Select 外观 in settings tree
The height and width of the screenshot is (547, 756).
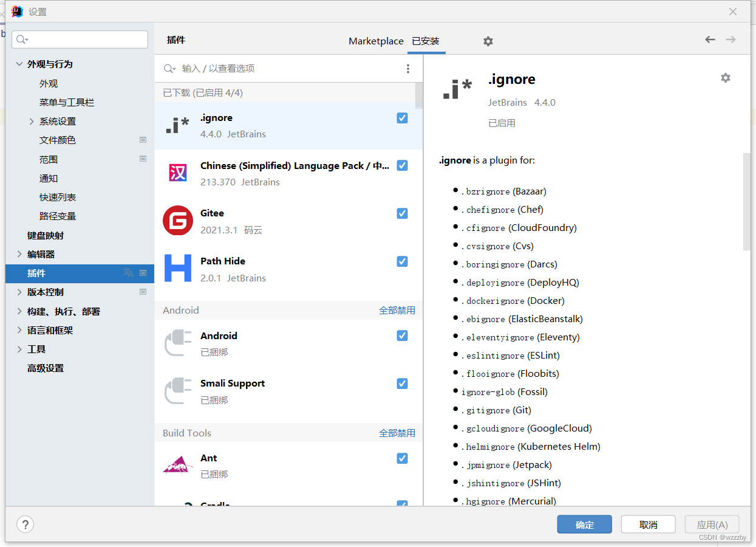tap(49, 84)
